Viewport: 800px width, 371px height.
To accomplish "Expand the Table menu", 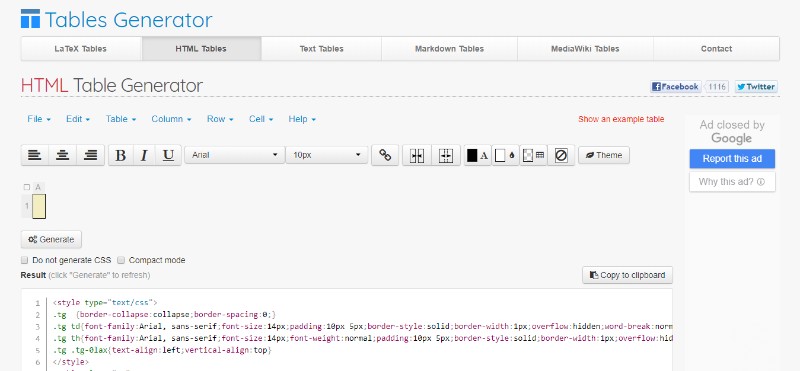I will coord(121,119).
